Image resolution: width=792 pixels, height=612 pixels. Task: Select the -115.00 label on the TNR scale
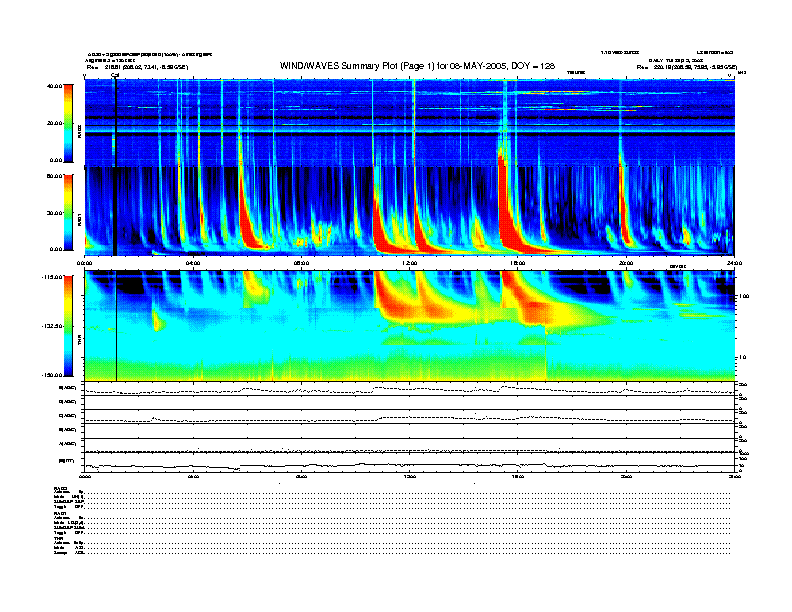52,277
